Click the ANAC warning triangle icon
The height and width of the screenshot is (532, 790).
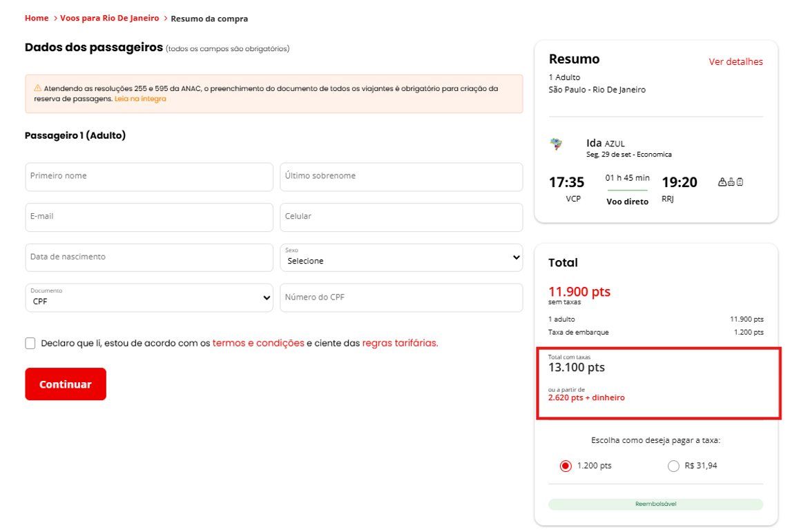37,88
